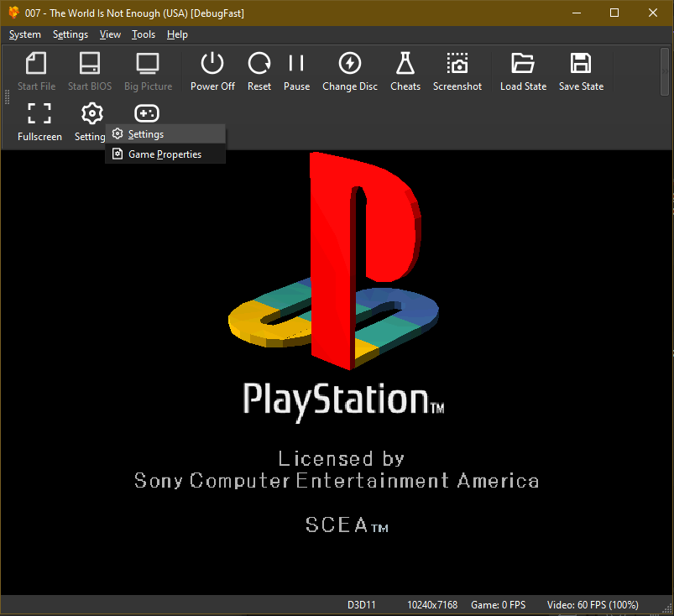Image resolution: width=674 pixels, height=616 pixels.
Task: Click the controller settings gamepad icon
Action: (x=147, y=113)
